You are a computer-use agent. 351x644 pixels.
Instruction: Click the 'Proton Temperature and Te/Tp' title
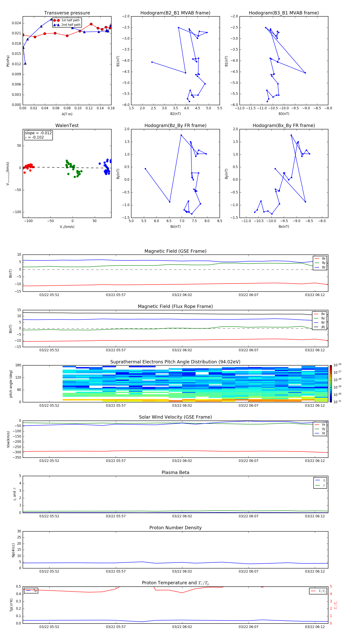pos(175,583)
